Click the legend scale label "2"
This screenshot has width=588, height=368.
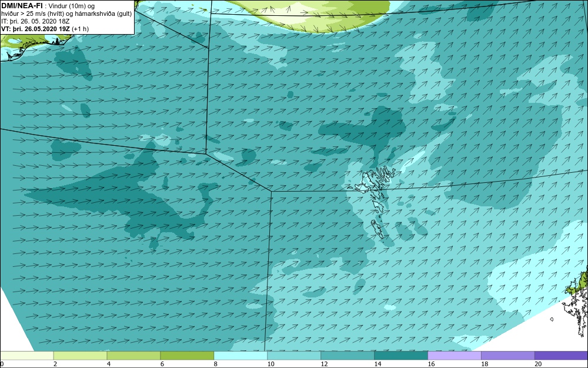pos(55,364)
